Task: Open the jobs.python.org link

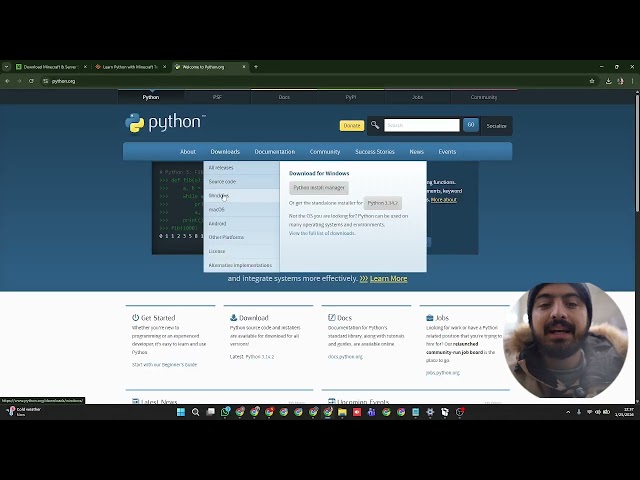Action: point(442,373)
